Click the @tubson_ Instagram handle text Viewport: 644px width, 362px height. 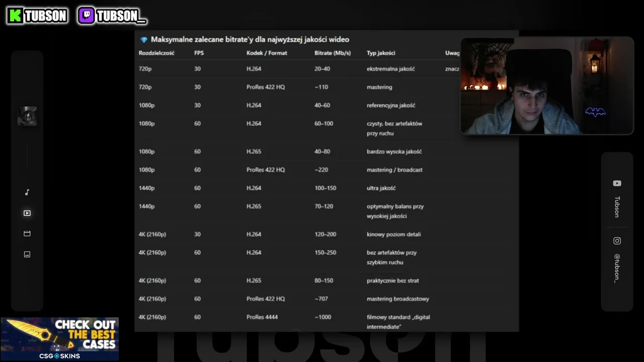click(x=617, y=268)
